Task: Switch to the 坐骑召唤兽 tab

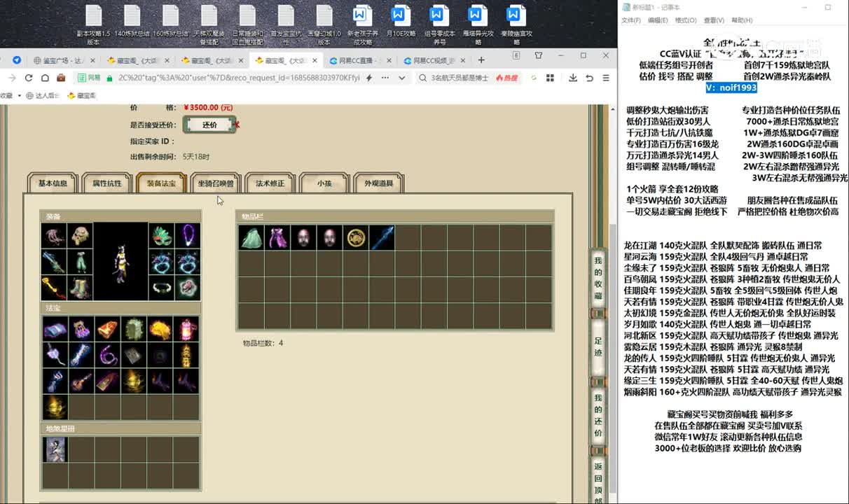Action: click(216, 183)
